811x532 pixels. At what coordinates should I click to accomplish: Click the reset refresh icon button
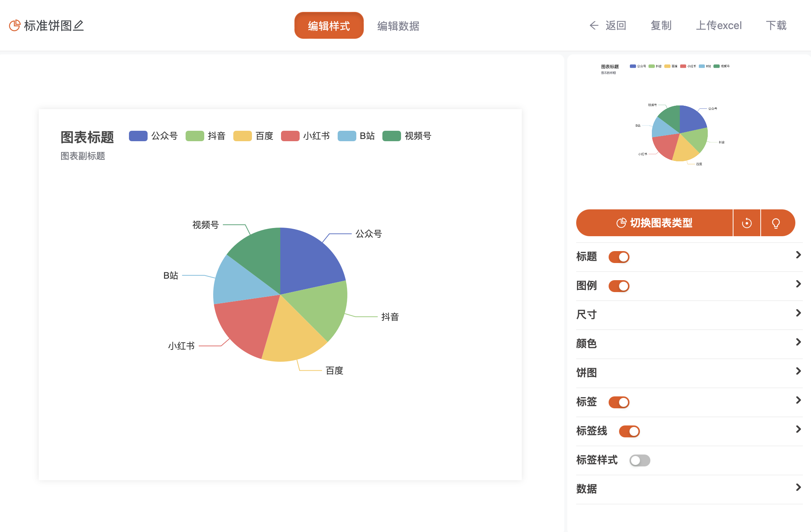tap(747, 223)
